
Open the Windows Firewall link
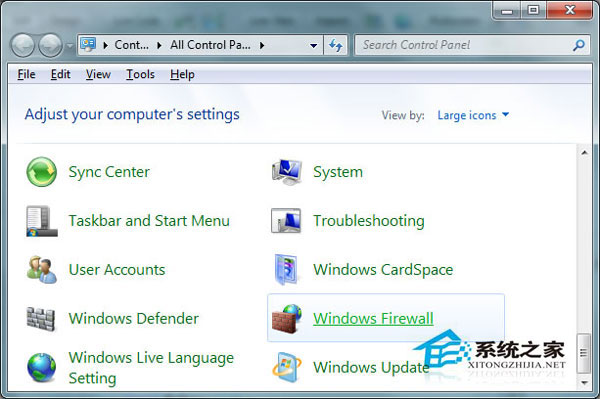tap(373, 318)
